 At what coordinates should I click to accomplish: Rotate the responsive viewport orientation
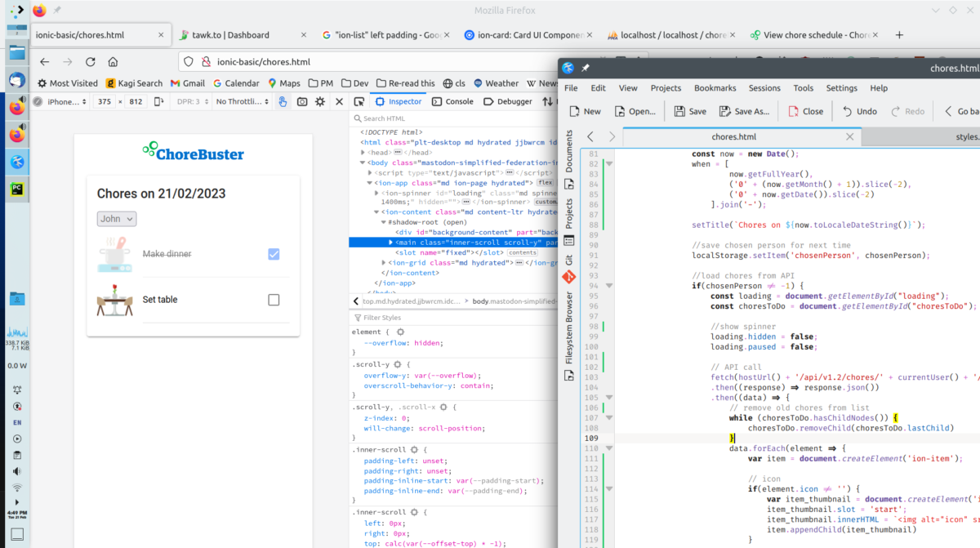pos(158,102)
